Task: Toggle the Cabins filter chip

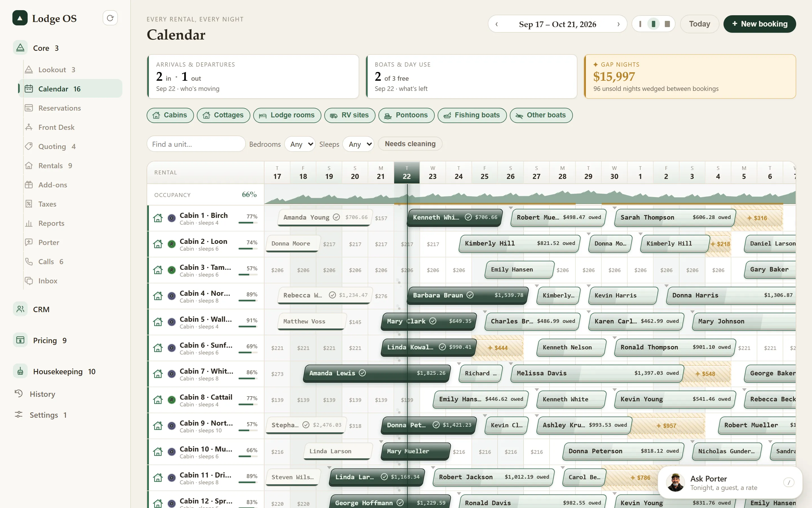Action: pos(170,115)
